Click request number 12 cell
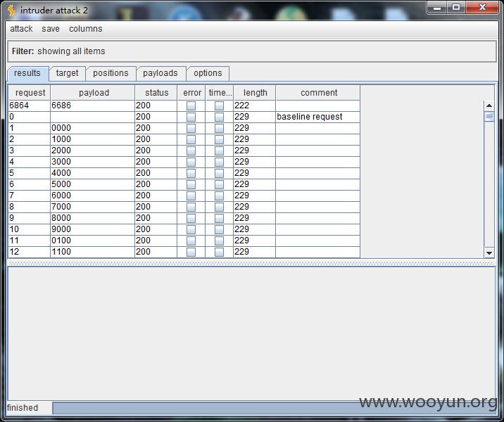 point(30,252)
